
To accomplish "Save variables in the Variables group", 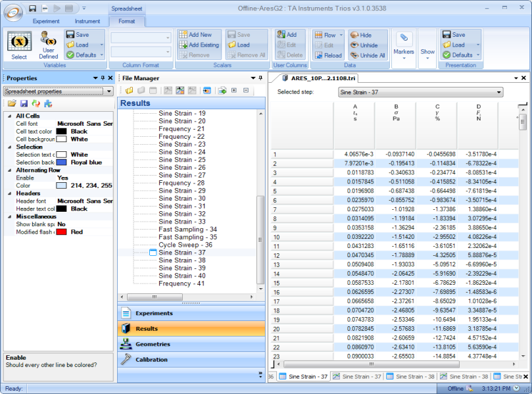I will (78, 35).
